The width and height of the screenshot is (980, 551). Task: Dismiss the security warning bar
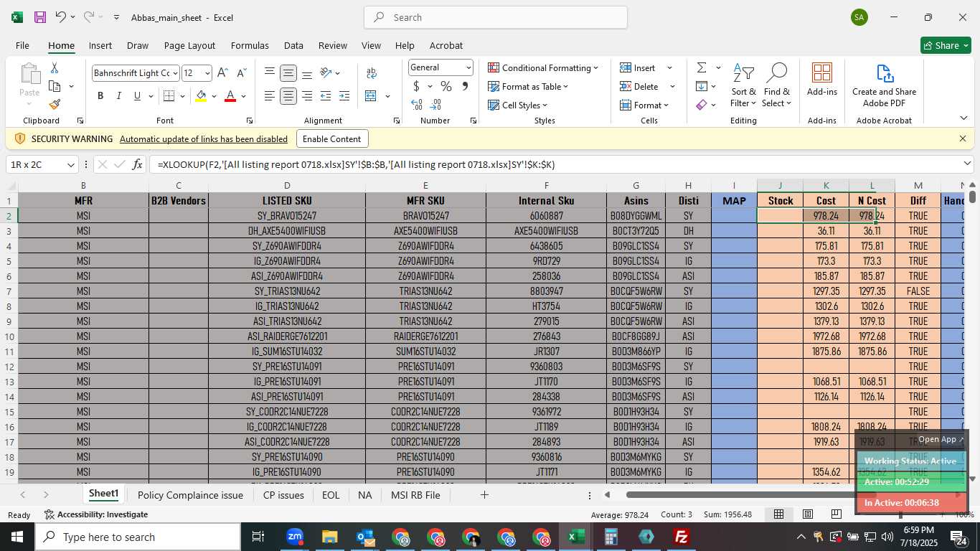point(963,138)
